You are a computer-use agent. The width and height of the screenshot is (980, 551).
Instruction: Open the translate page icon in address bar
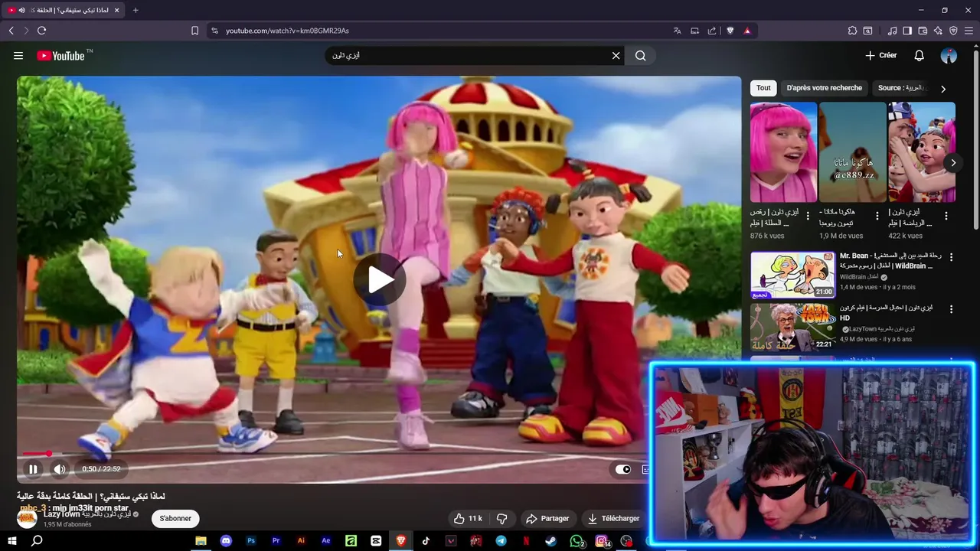tap(677, 31)
